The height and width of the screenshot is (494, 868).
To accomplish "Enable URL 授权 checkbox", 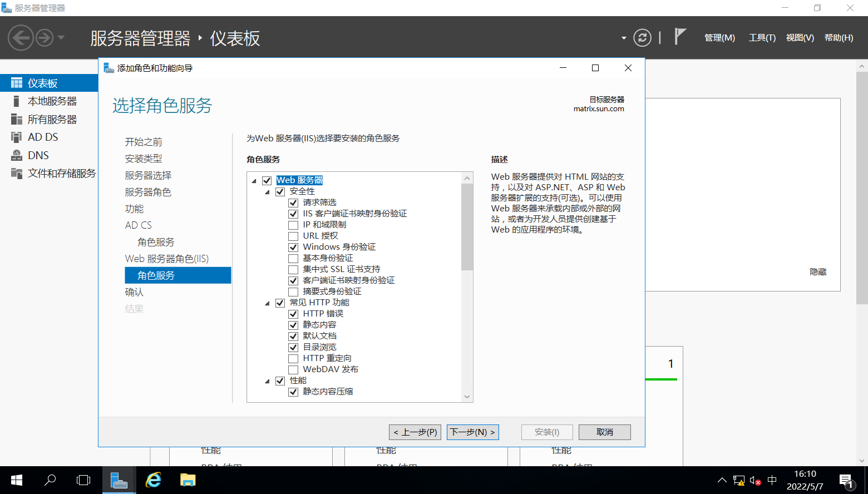I will (293, 236).
